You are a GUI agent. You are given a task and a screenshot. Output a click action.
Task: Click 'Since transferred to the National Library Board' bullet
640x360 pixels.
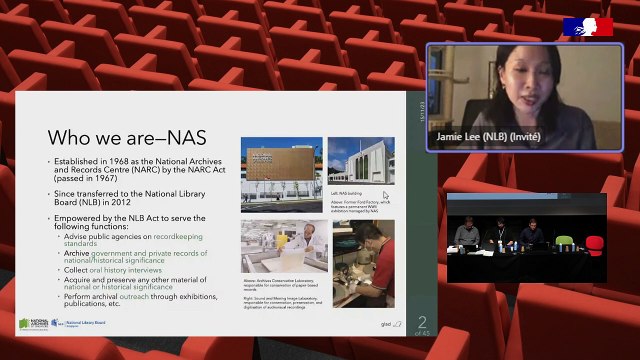130,198
